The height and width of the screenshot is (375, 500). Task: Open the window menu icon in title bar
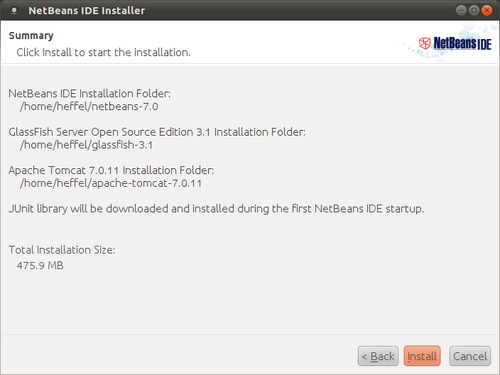point(14,10)
